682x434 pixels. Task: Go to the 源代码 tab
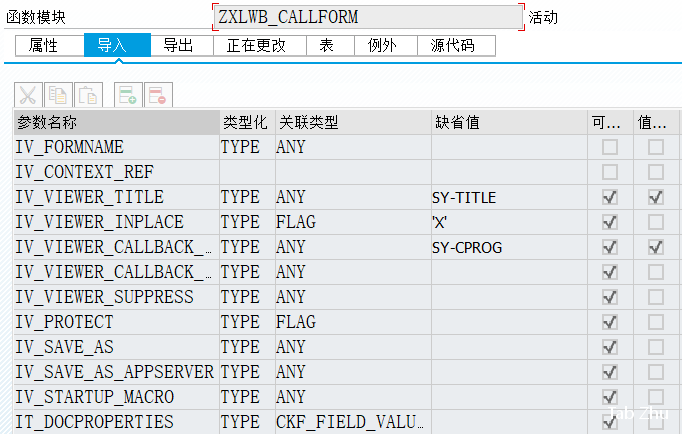tap(456, 46)
